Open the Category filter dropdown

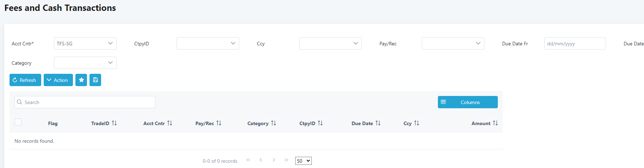click(85, 63)
